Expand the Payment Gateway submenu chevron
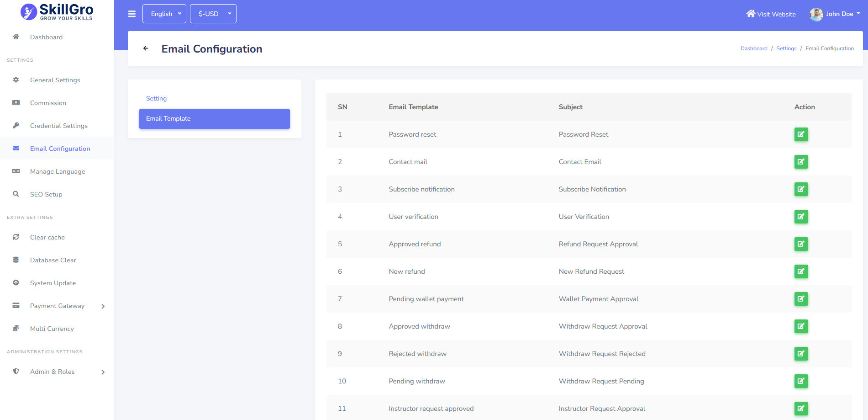The width and height of the screenshot is (868, 420). [103, 306]
